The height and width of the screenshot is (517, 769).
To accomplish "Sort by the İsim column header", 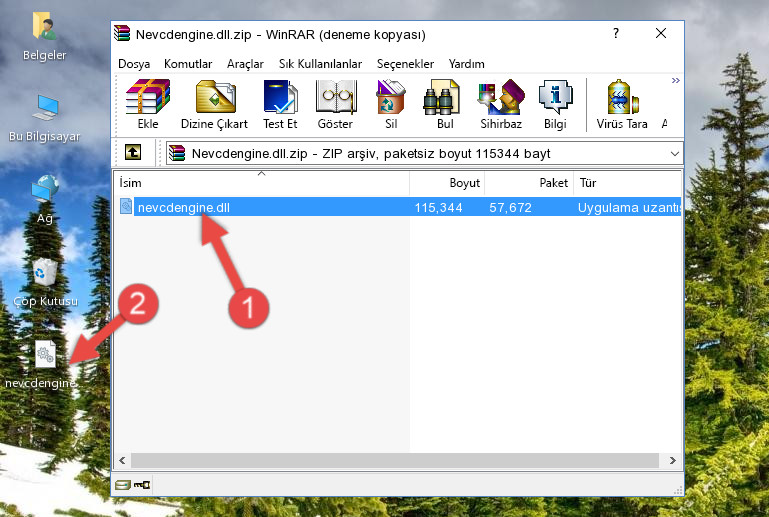I will (262, 182).
